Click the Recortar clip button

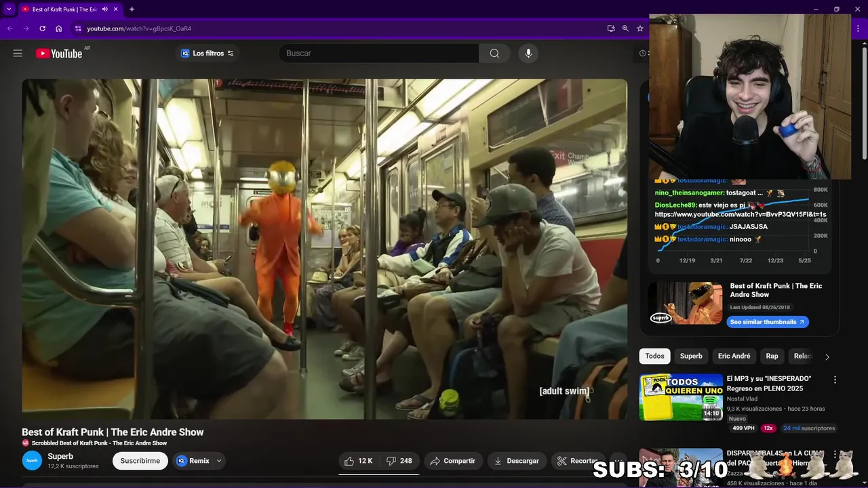pyautogui.click(x=578, y=461)
